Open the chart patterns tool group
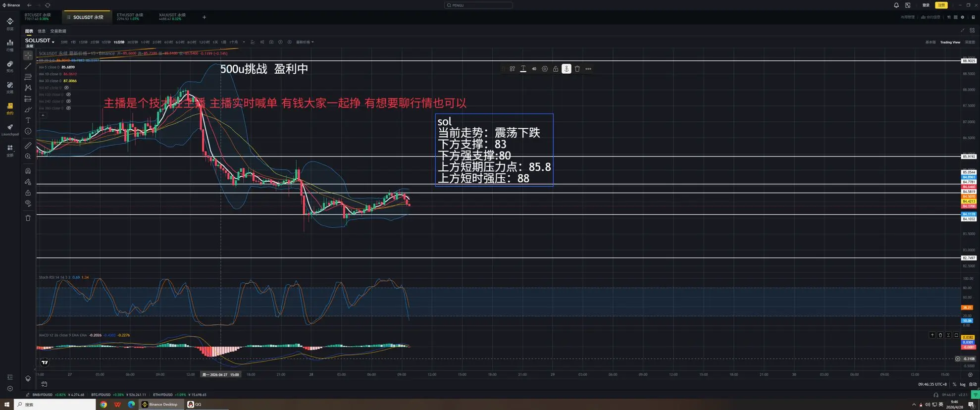 pyautogui.click(x=28, y=88)
